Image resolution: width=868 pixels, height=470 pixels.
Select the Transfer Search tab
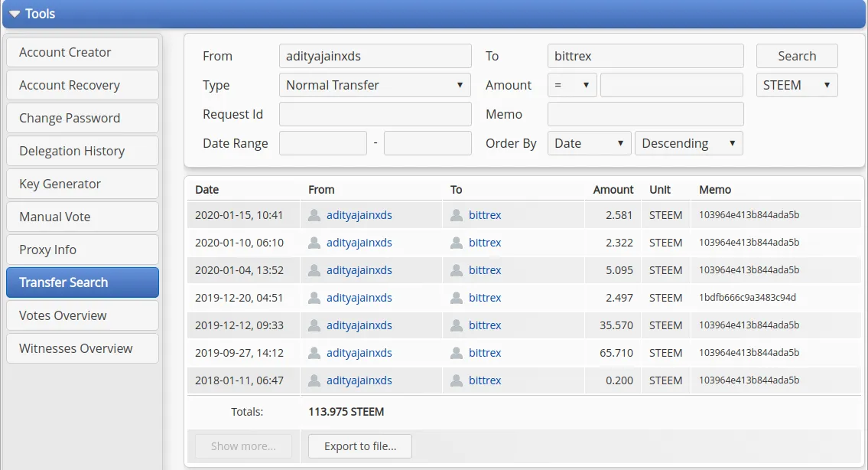(x=83, y=282)
